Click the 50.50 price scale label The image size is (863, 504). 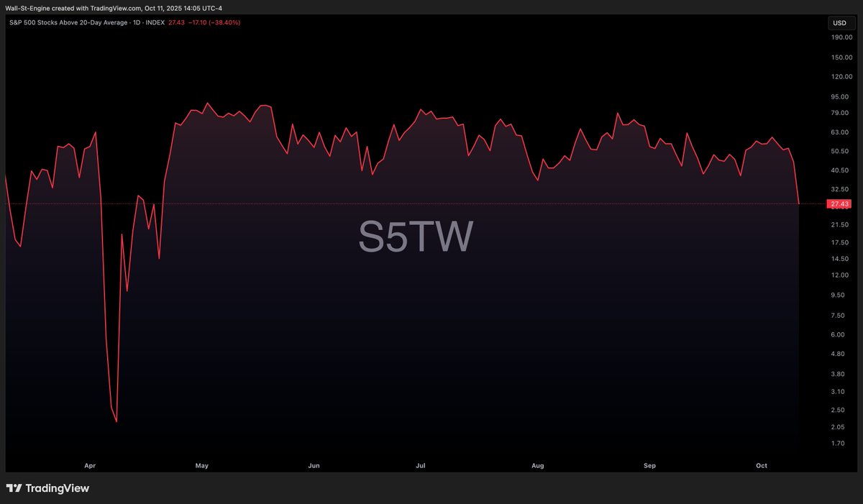coord(841,152)
